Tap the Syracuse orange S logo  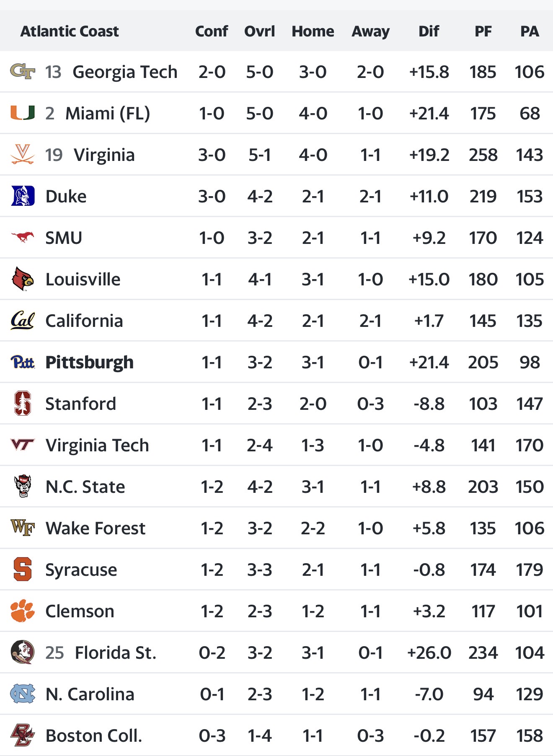[x=23, y=570]
